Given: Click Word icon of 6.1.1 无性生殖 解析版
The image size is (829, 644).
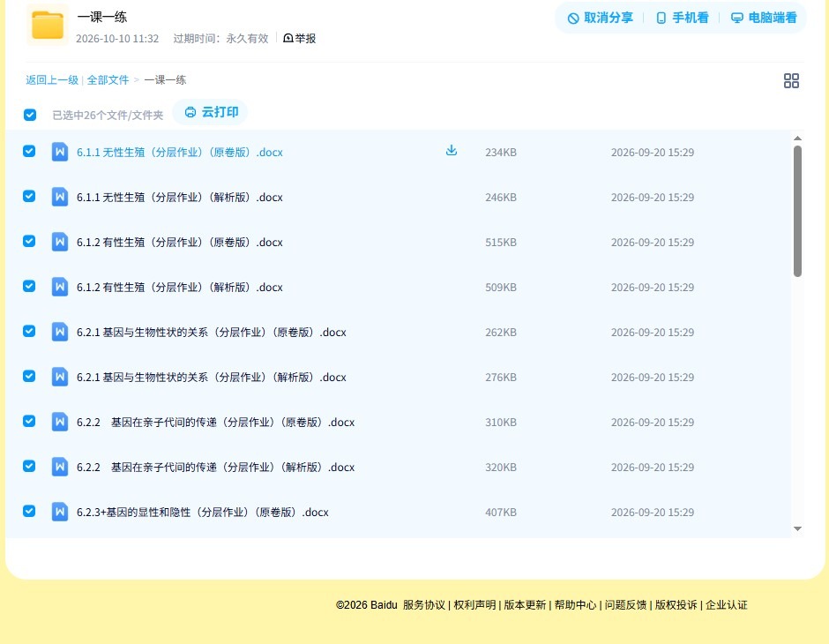Looking at the screenshot, I should tap(60, 197).
